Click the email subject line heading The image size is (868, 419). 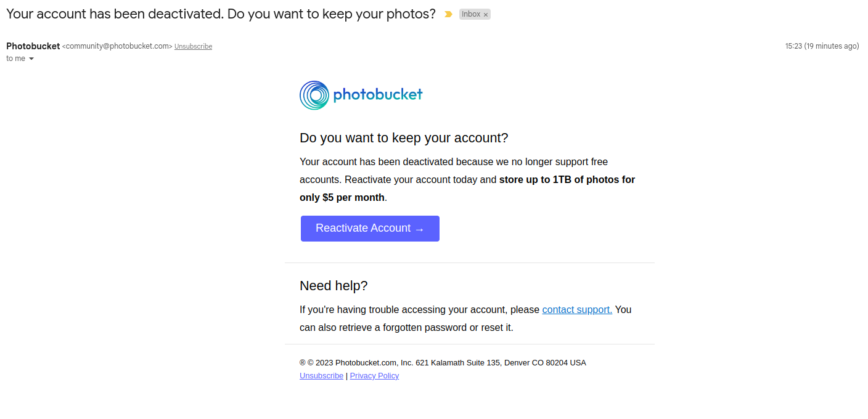pyautogui.click(x=221, y=14)
